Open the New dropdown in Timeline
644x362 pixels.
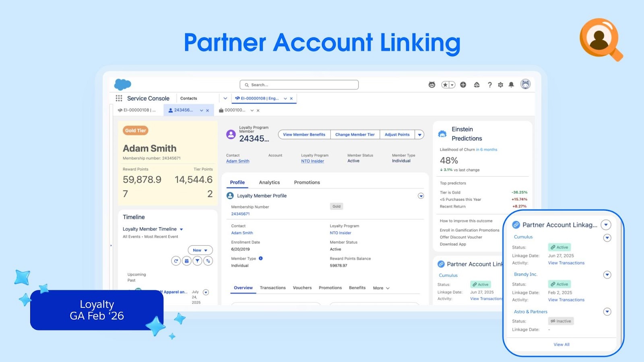point(200,250)
